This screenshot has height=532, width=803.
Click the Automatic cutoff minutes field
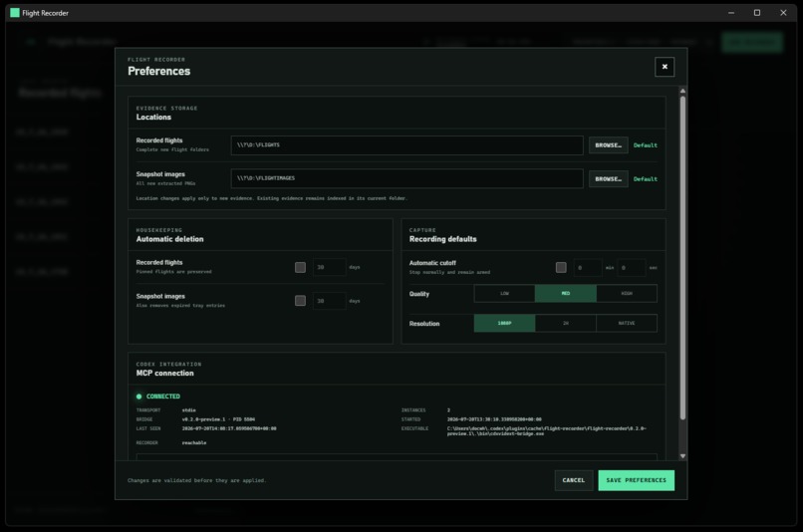(x=588, y=268)
